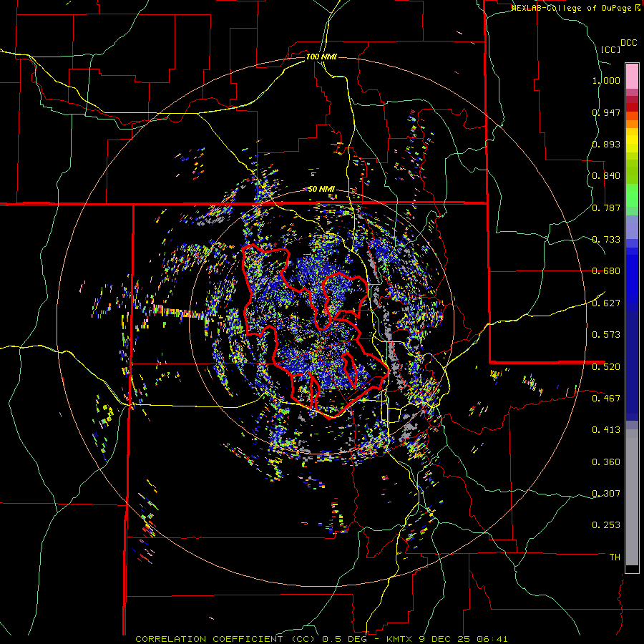
Task: Click the 0.467 legend value
Action: 606,398
